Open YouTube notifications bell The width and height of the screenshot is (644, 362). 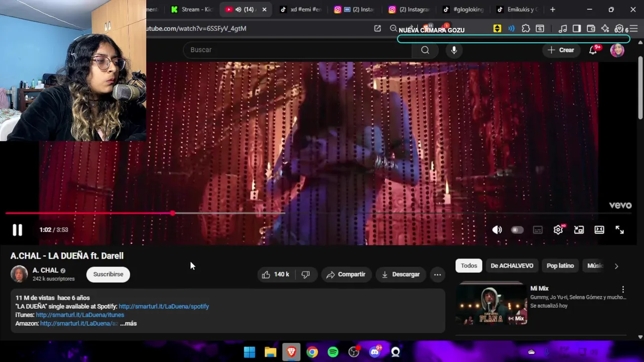coord(593,50)
